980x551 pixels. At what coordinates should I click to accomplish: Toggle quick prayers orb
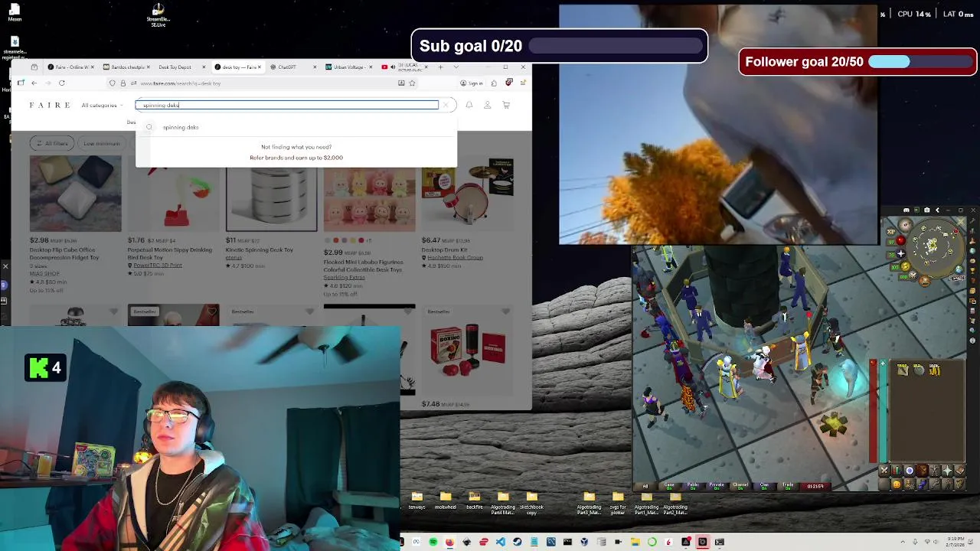tap(900, 254)
